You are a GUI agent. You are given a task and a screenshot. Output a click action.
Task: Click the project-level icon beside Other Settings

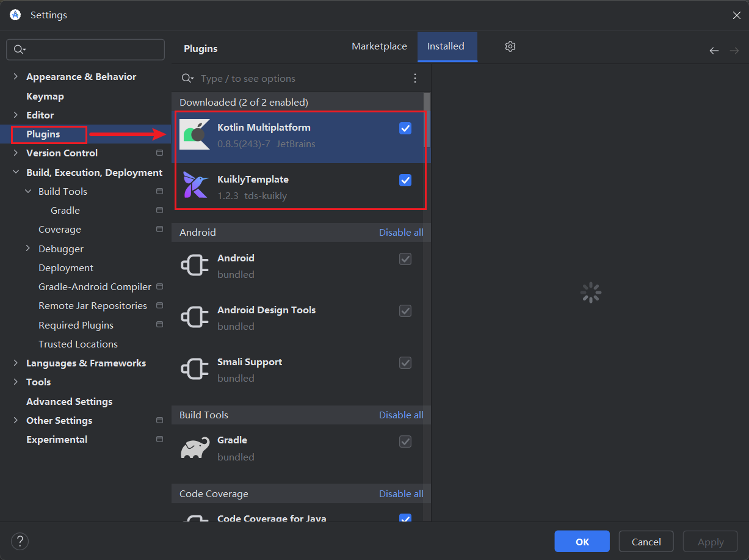pos(159,420)
